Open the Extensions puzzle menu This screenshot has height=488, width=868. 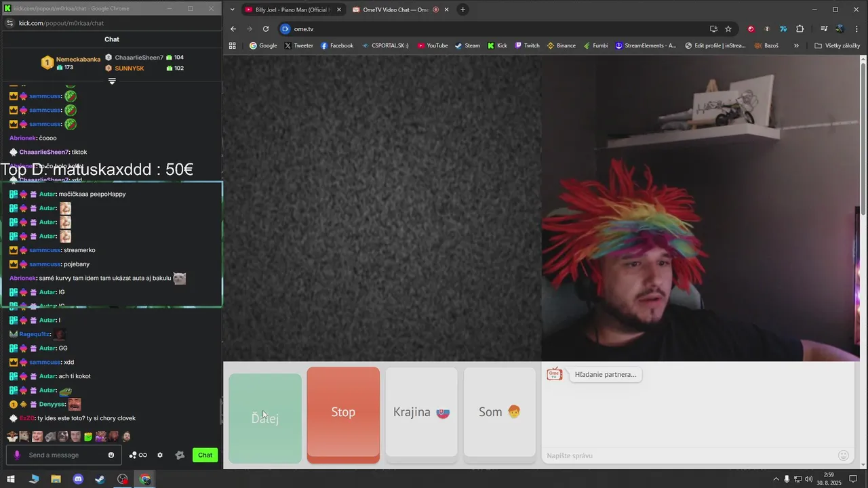coord(800,29)
